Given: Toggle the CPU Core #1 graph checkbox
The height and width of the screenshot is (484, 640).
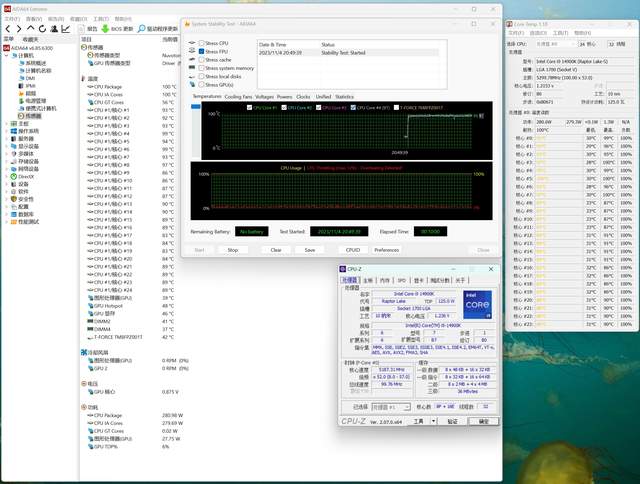Looking at the screenshot, I should pyautogui.click(x=251, y=106).
